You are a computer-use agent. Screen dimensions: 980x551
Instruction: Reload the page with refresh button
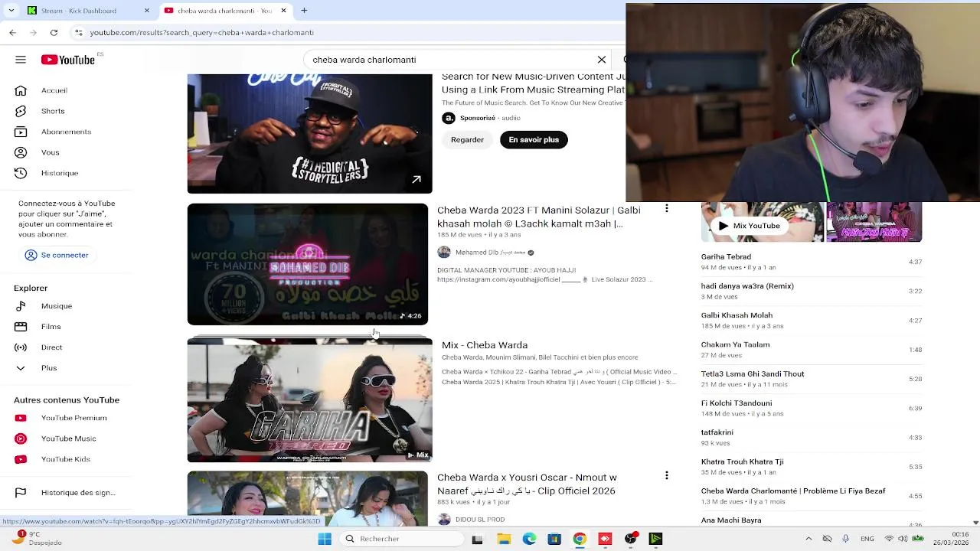(x=54, y=33)
